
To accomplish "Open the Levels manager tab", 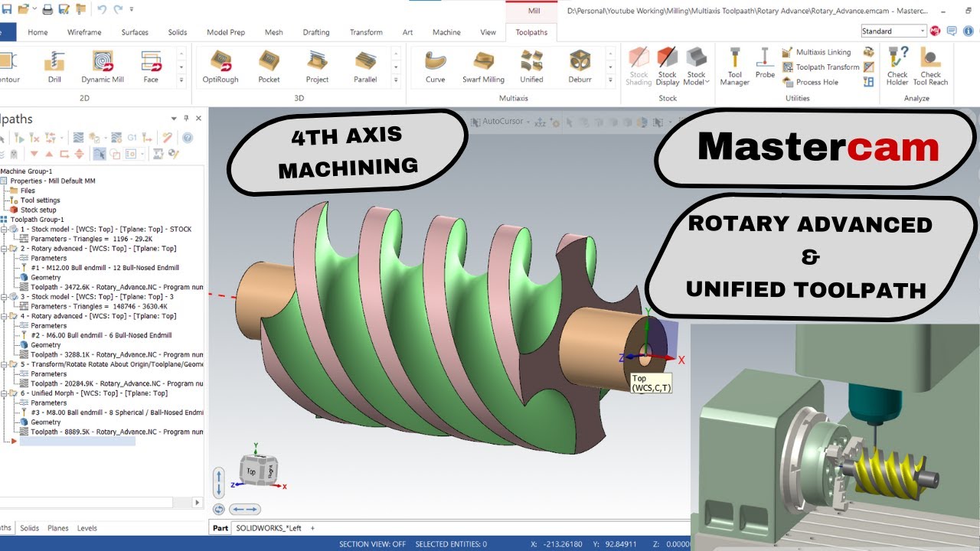I will (87, 528).
